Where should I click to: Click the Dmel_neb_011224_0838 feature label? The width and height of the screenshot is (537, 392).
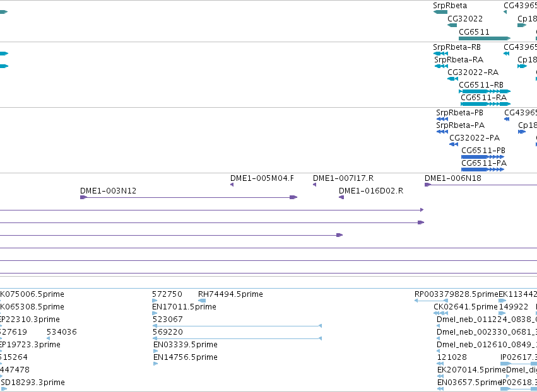click(x=487, y=320)
